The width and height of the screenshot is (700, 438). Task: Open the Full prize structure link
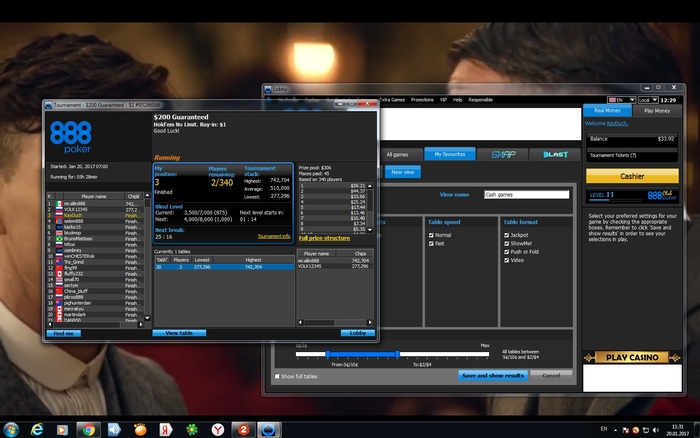(x=324, y=238)
